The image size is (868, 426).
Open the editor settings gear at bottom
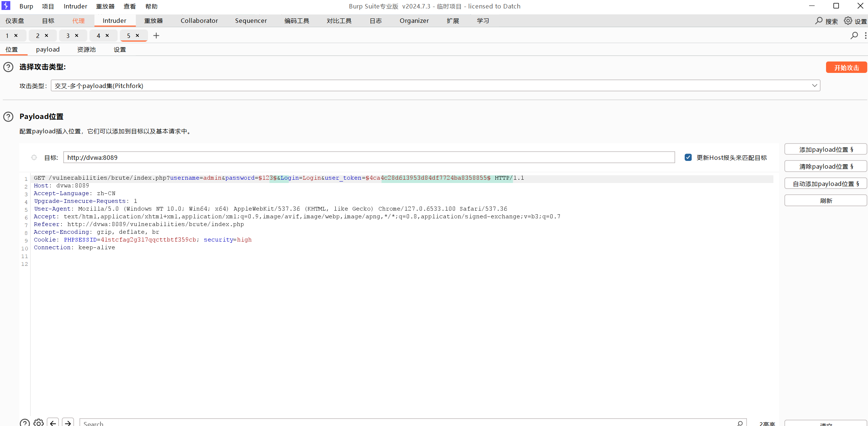coord(38,423)
